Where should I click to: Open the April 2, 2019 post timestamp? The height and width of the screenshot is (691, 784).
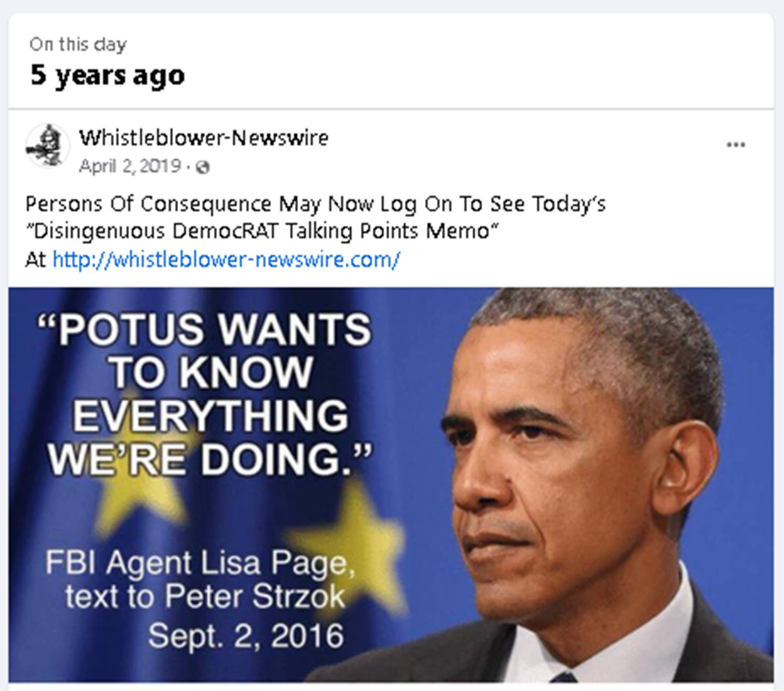(x=130, y=166)
